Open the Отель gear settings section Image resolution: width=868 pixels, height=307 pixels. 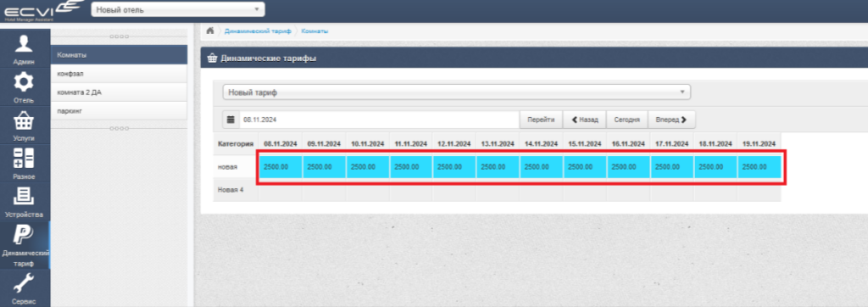pyautogui.click(x=25, y=87)
